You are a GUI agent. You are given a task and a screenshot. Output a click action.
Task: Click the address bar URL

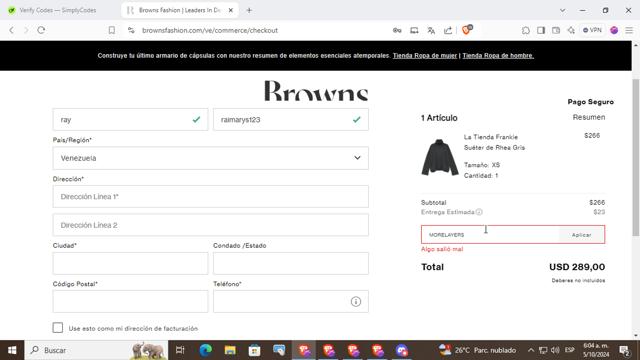pyautogui.click(x=210, y=30)
